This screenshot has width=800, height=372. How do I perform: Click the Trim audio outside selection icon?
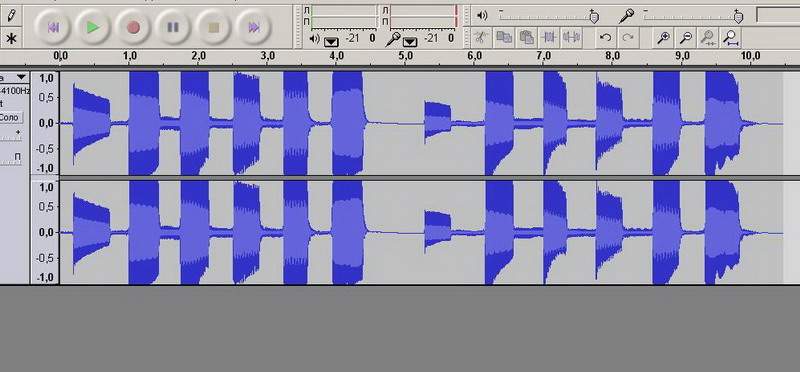[549, 37]
